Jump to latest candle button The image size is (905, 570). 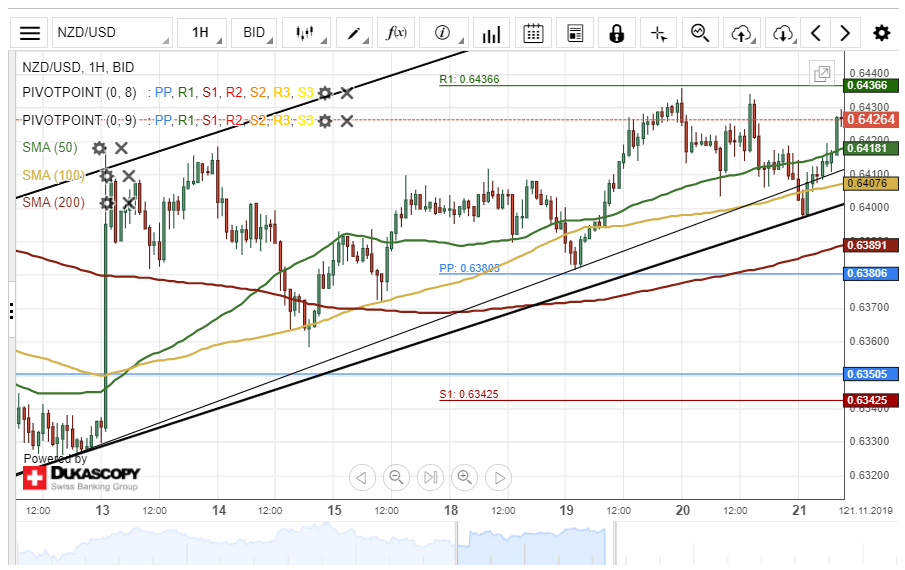(x=430, y=478)
